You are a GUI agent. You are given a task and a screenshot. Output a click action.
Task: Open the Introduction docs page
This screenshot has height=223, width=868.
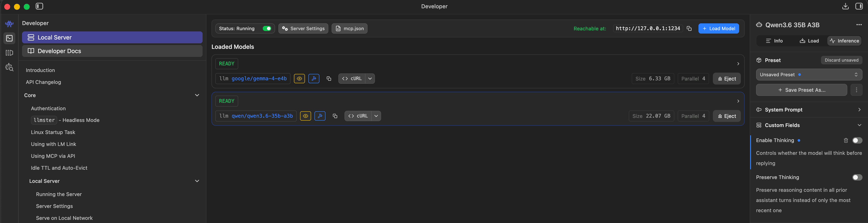tap(40, 70)
